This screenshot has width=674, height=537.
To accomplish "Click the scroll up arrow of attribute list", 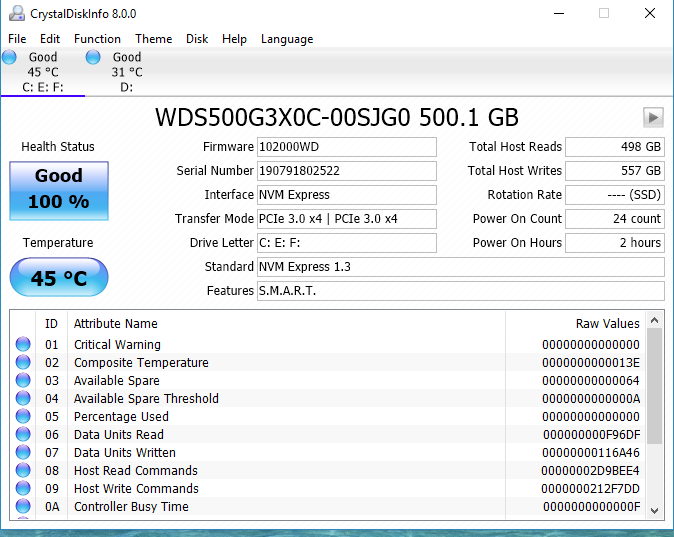I will pyautogui.click(x=654, y=320).
